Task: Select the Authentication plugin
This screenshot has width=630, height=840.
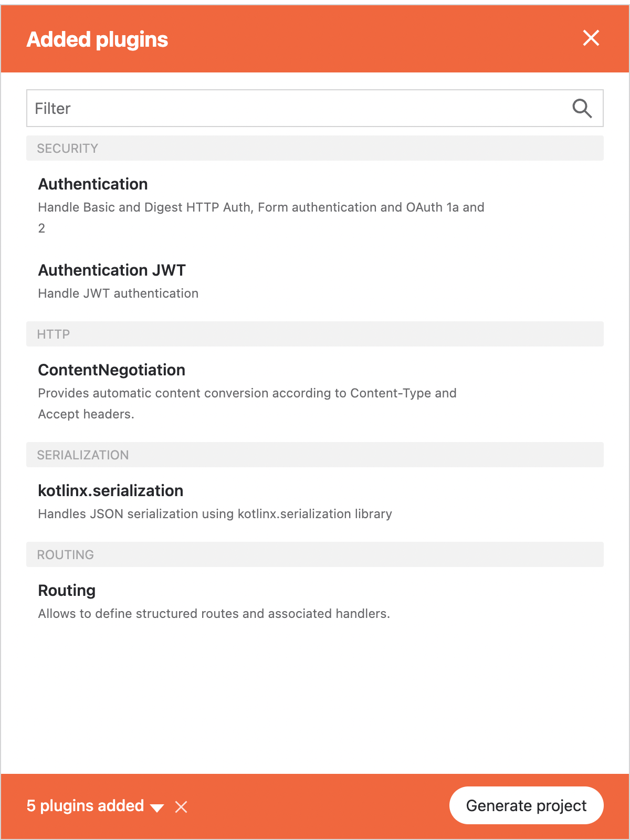Action: tap(93, 184)
